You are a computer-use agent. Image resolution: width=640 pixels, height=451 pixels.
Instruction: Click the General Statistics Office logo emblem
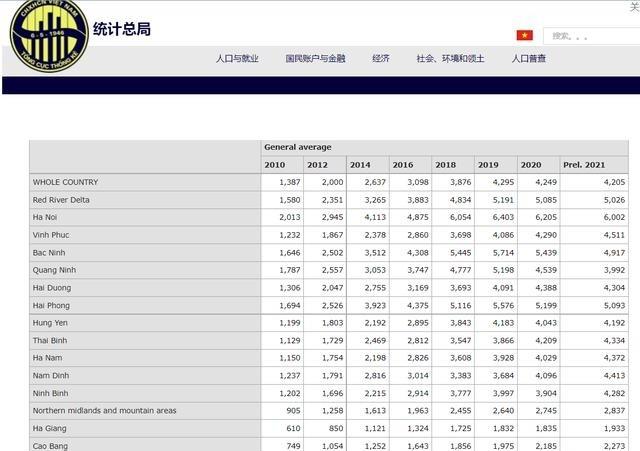pos(49,35)
